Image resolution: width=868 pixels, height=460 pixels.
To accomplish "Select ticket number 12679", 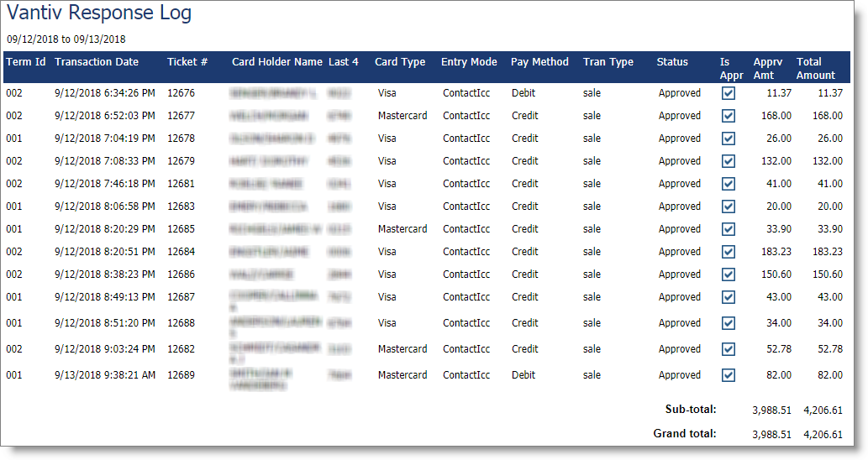I will [x=181, y=161].
